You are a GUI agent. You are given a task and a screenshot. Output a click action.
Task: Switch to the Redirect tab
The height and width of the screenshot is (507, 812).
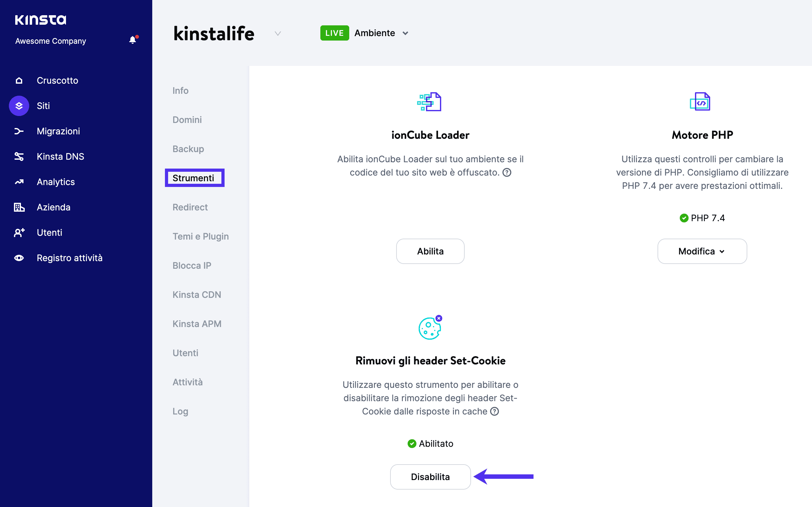click(x=190, y=207)
